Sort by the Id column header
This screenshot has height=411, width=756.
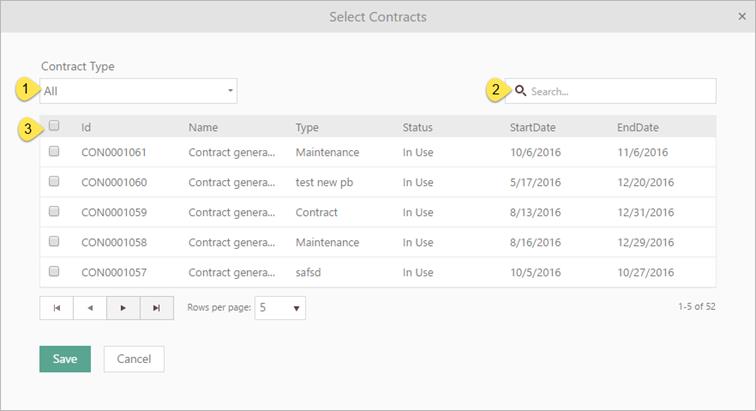(87, 127)
